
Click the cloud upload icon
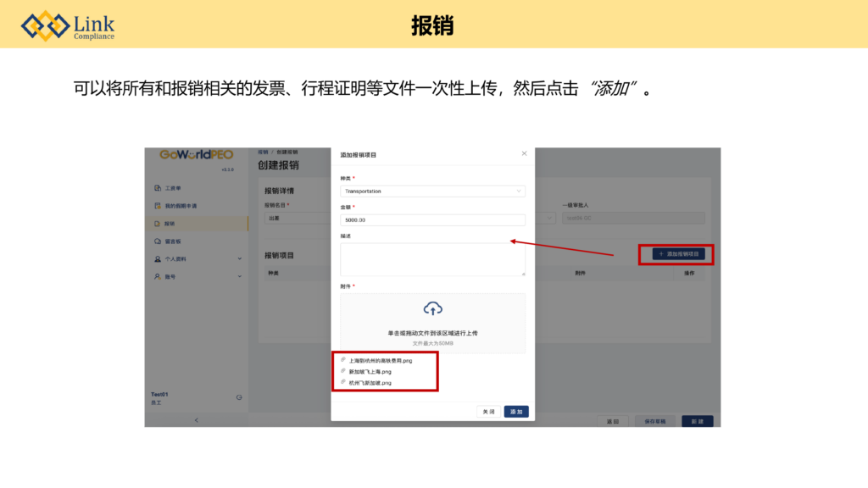432,308
